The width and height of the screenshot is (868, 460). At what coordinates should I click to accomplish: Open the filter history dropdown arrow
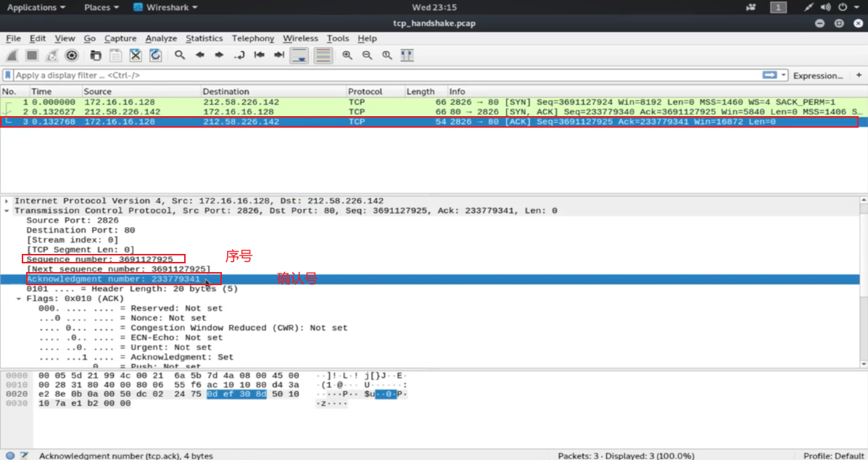pyautogui.click(x=783, y=75)
